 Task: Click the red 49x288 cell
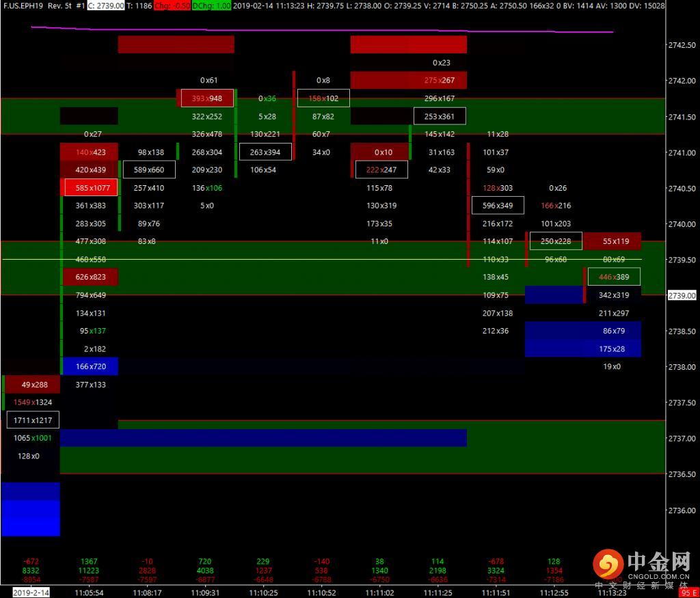click(34, 384)
